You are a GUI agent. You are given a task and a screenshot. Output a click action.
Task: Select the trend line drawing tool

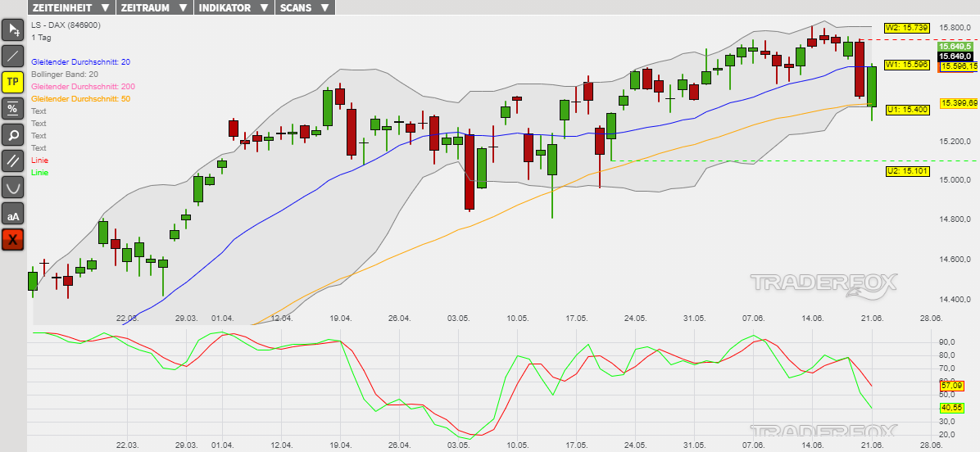(13, 56)
